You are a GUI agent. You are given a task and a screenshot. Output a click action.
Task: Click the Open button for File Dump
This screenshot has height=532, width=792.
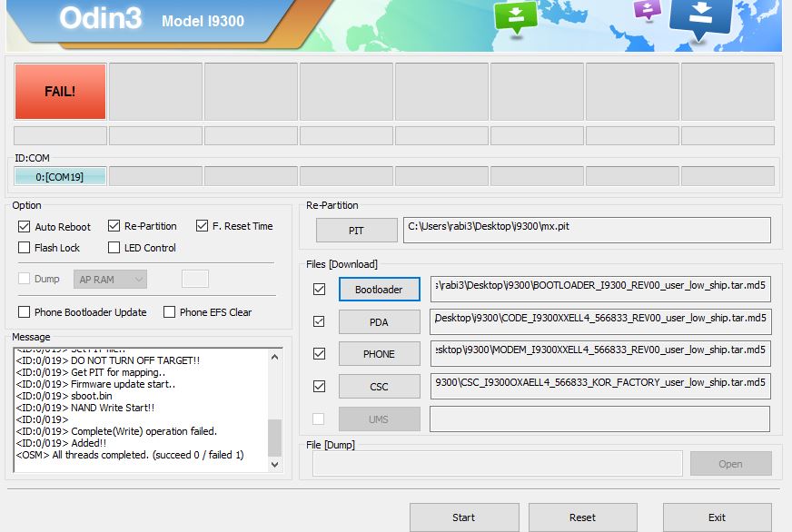click(x=731, y=463)
